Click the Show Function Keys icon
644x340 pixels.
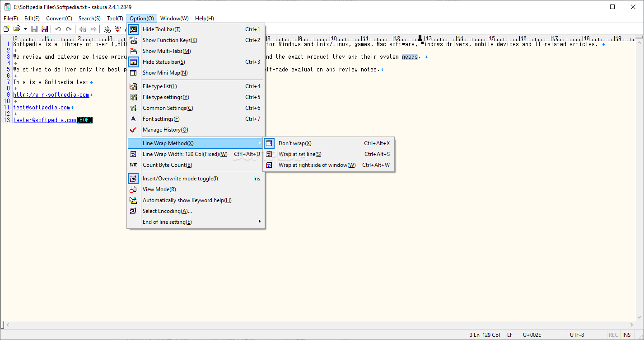pos(133,40)
